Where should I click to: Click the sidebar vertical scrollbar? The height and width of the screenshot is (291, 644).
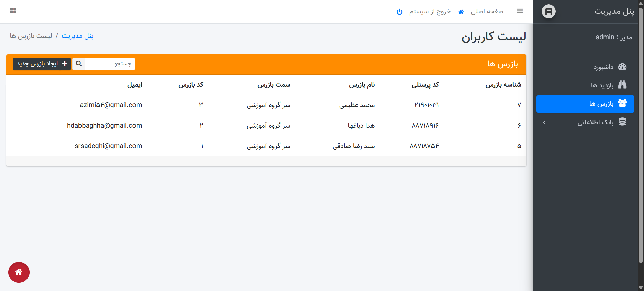coord(641,134)
